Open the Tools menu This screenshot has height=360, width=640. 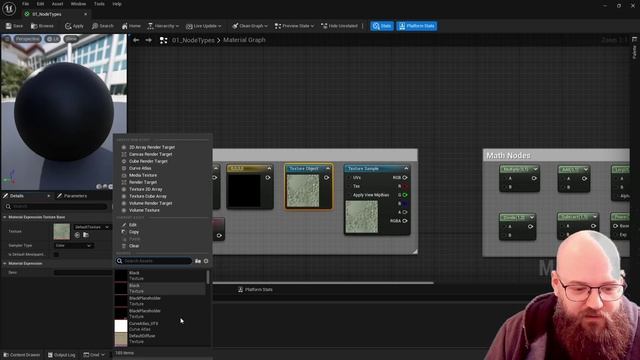point(99,4)
